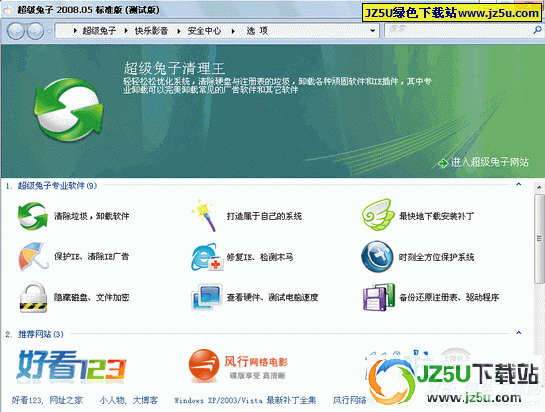Open the 风行网络电影 orange logo
This screenshot has height=412, width=545.
click(x=238, y=366)
